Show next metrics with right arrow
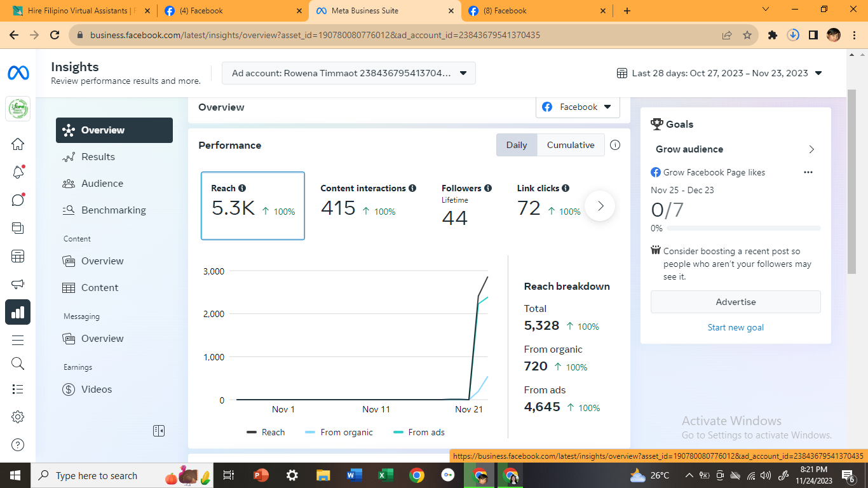 tap(600, 206)
